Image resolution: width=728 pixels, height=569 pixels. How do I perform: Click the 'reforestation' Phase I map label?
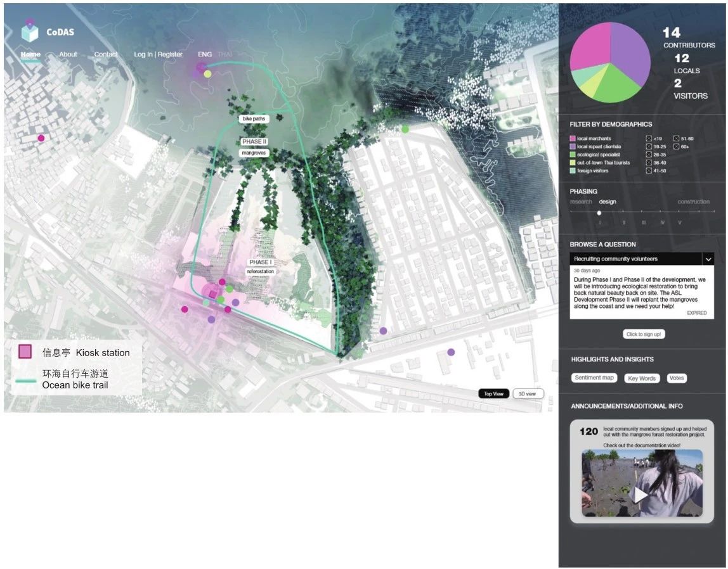pos(261,272)
